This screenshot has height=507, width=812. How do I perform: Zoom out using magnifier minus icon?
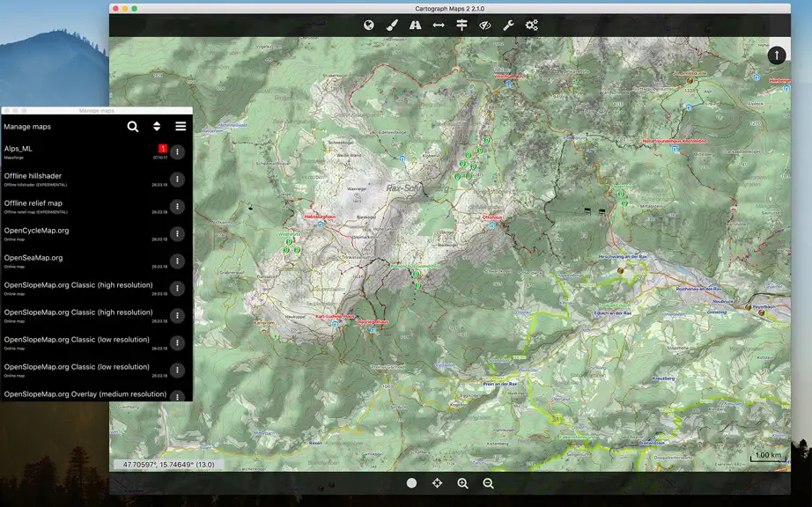(488, 483)
